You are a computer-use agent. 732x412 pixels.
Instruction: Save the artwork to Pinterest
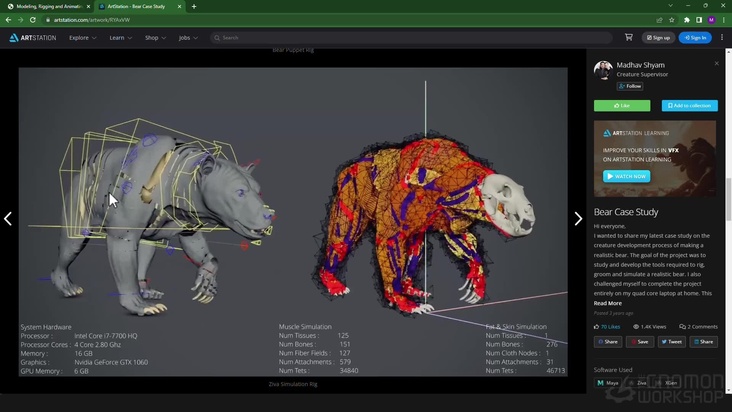[640, 342]
